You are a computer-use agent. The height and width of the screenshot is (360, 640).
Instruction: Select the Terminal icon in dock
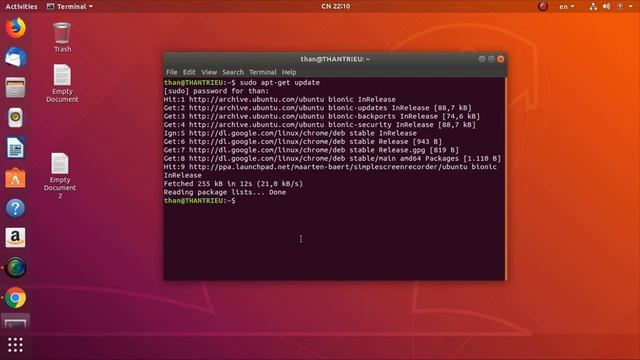click(x=16, y=323)
